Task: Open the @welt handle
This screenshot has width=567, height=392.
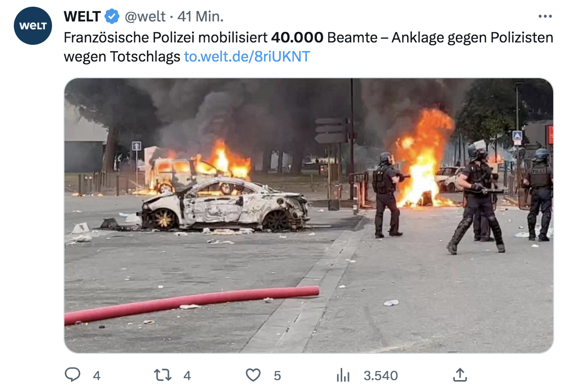Action: pos(145,17)
